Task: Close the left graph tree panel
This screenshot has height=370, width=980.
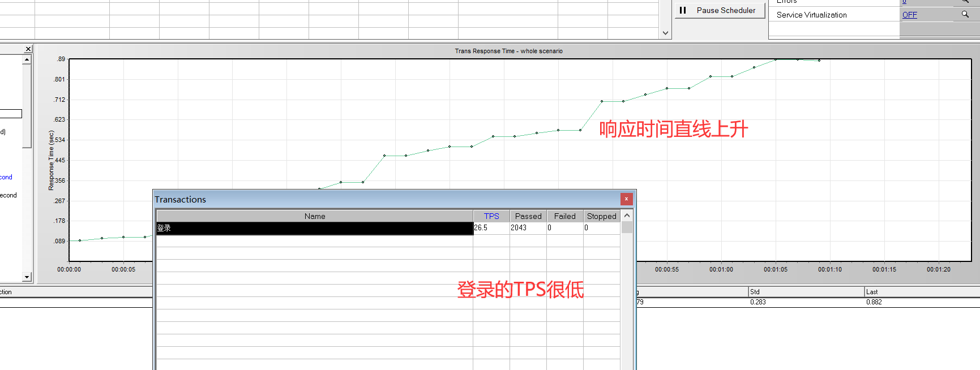Action: [x=28, y=49]
